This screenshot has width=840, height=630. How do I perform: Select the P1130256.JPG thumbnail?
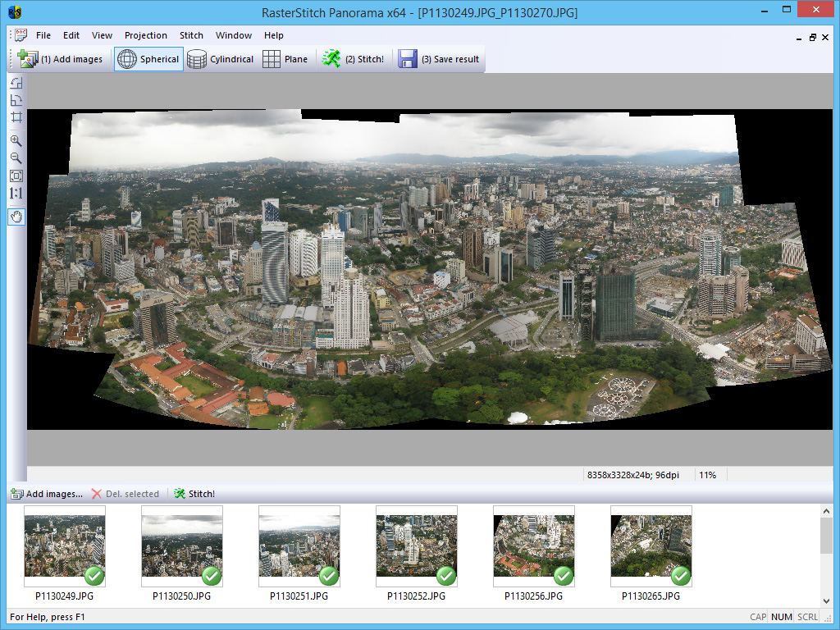[x=533, y=546]
